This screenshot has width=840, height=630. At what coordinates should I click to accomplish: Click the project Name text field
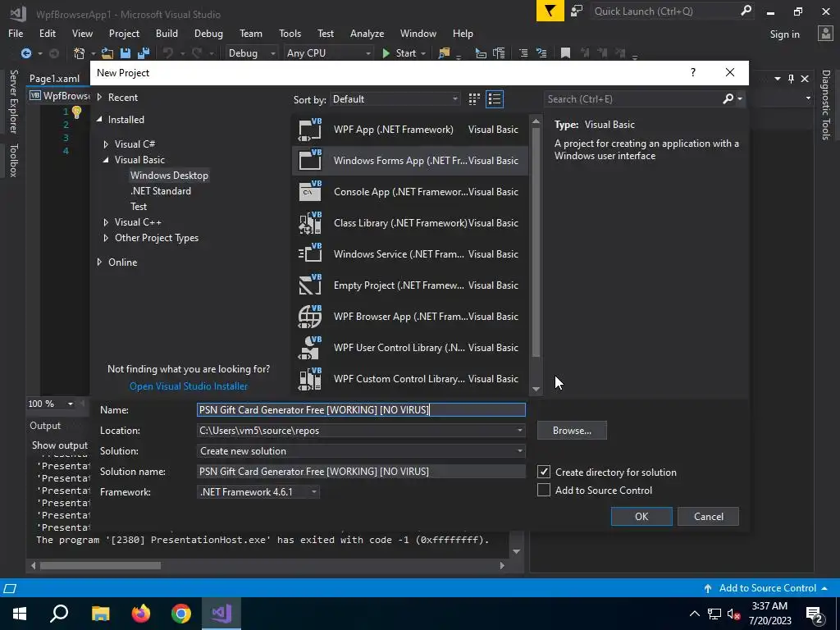point(361,410)
